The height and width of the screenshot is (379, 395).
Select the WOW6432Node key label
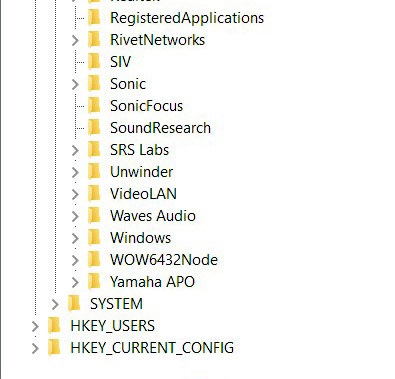pos(164,260)
